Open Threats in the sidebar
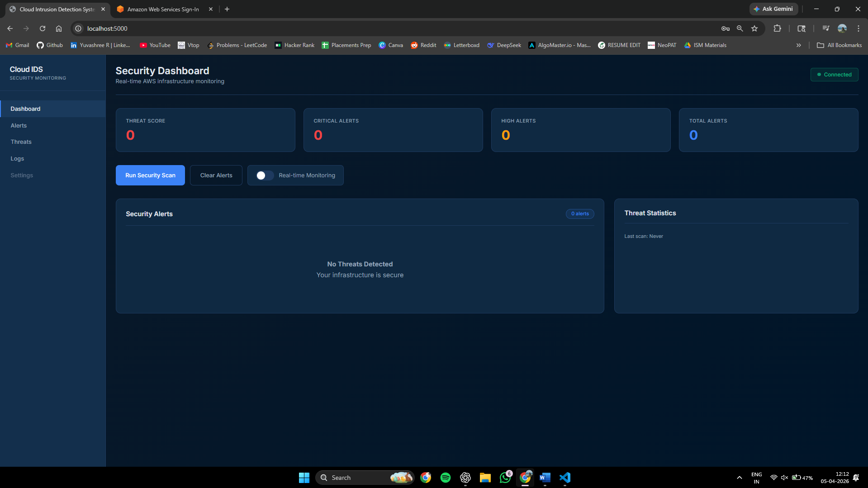Viewport: 868px width, 488px height. (x=53, y=142)
